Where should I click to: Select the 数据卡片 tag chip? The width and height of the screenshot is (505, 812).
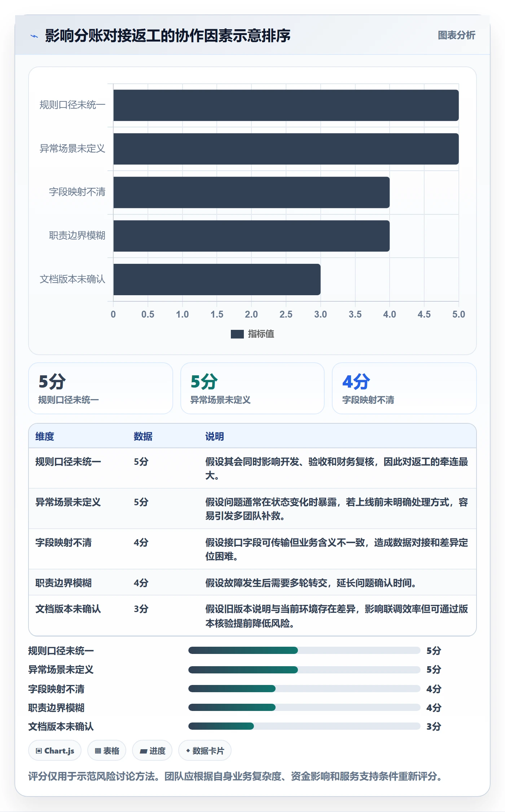tap(205, 751)
